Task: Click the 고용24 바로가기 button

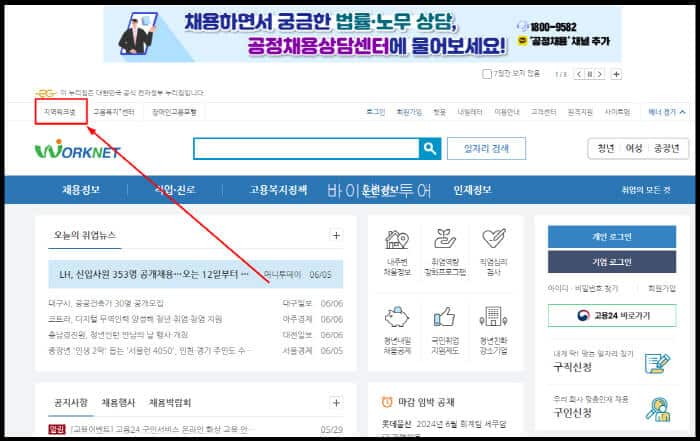Action: coord(612,316)
